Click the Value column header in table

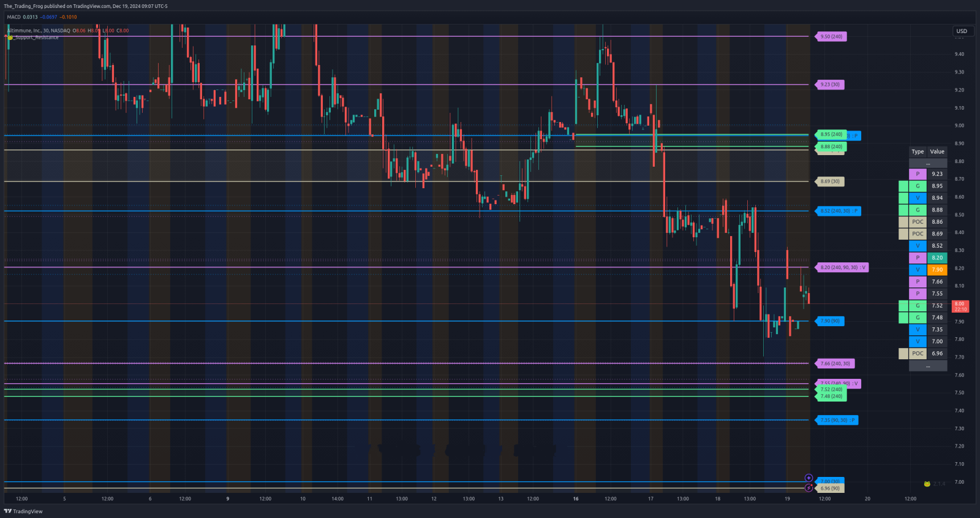coord(937,151)
